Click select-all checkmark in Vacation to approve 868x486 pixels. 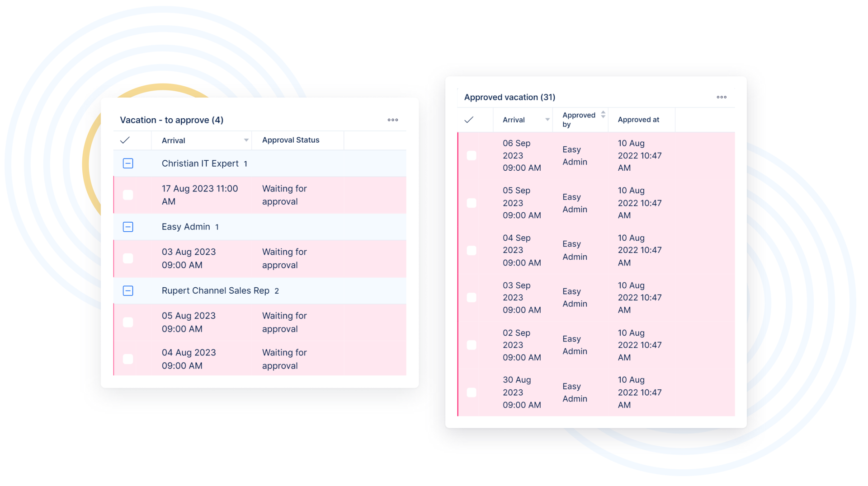pyautogui.click(x=125, y=140)
